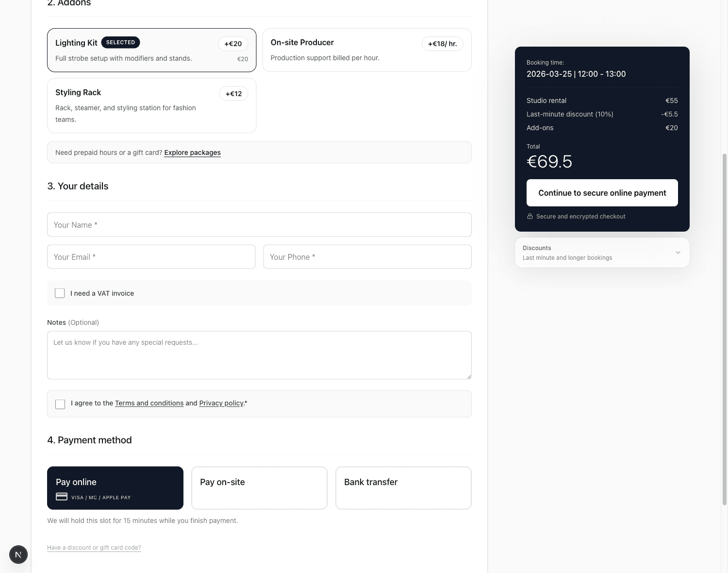The width and height of the screenshot is (728, 573).
Task: Tick the Terms and conditions agreement checkbox
Action: click(60, 404)
